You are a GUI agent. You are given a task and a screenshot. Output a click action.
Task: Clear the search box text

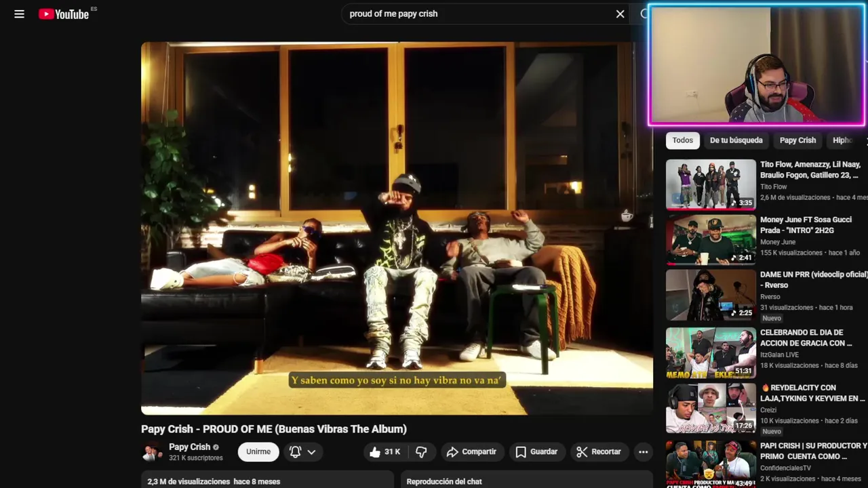click(620, 14)
